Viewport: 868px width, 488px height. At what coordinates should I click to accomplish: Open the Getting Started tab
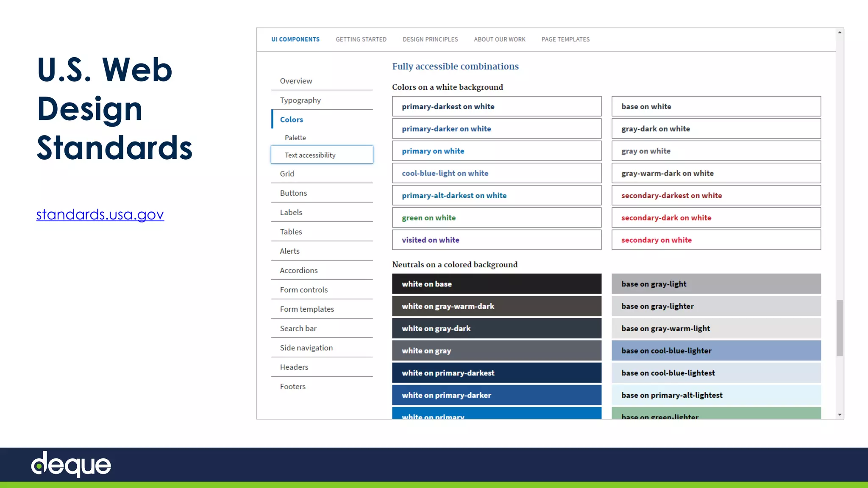click(x=361, y=39)
